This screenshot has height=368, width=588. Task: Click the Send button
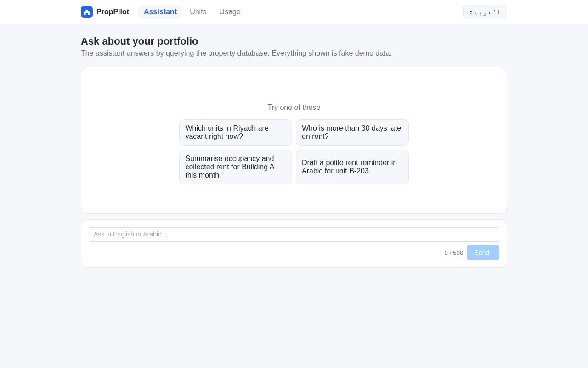(483, 253)
